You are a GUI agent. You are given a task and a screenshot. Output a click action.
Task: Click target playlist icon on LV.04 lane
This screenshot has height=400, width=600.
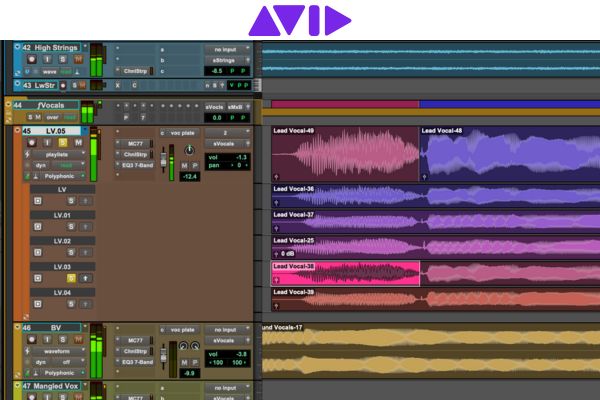tap(38, 305)
